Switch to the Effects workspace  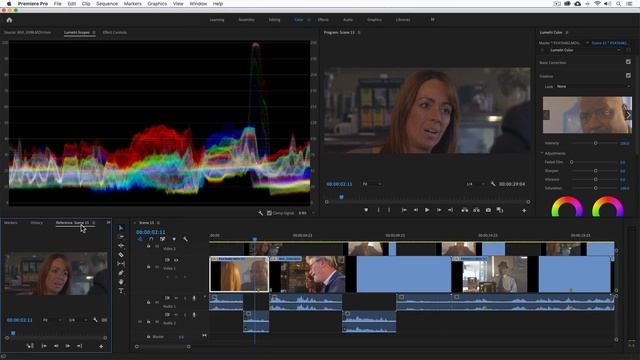323,20
